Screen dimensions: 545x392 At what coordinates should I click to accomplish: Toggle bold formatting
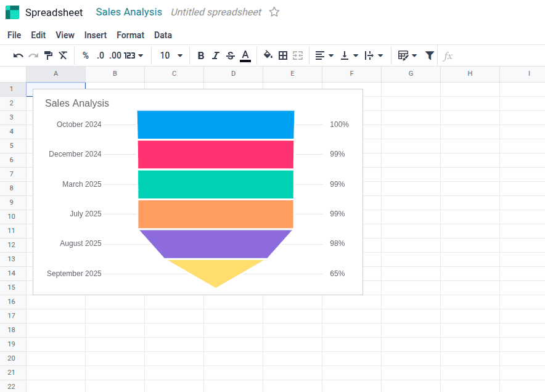point(200,55)
